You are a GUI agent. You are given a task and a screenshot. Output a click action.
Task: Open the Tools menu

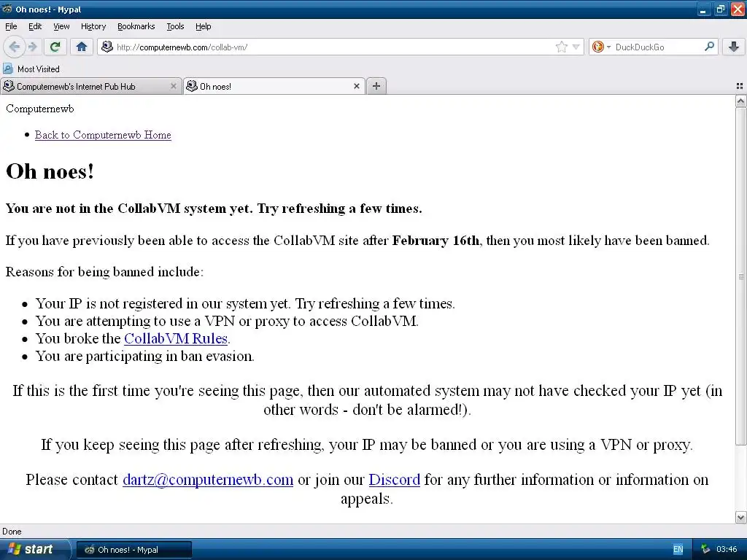(175, 26)
